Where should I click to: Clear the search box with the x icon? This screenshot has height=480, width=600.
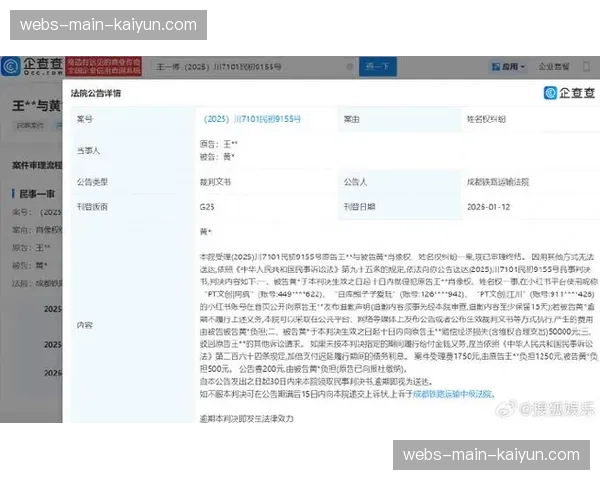349,67
